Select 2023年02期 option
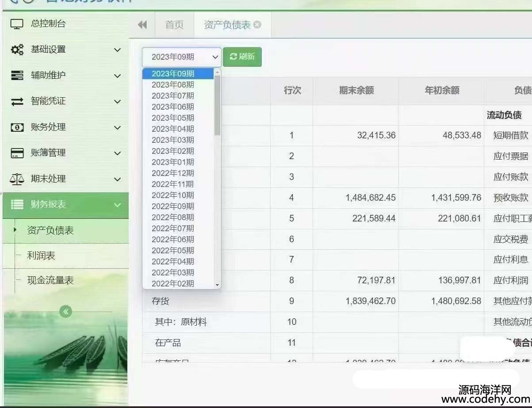 (178, 151)
